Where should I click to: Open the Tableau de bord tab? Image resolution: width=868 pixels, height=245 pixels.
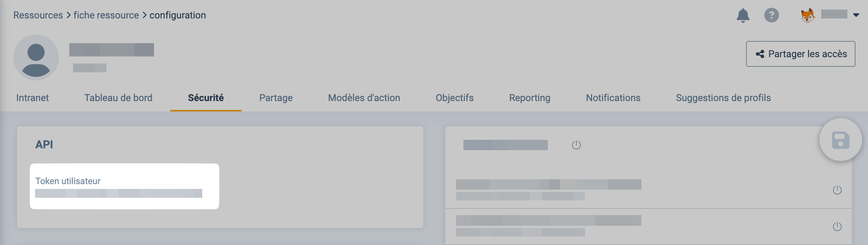point(118,98)
